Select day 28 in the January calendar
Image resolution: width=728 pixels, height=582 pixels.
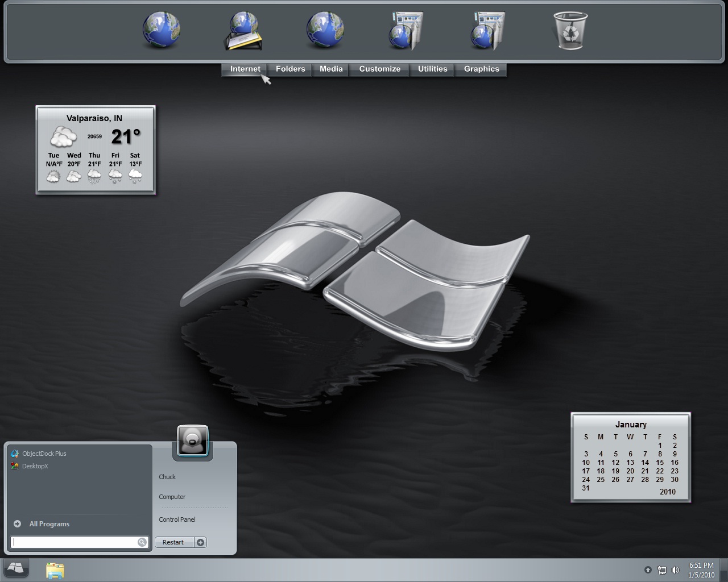645,480
